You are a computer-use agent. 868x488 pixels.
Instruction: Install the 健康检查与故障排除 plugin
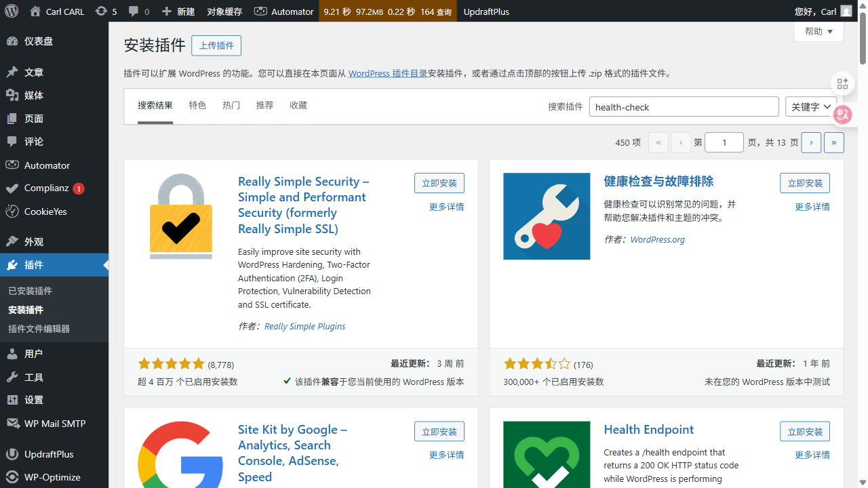click(804, 182)
